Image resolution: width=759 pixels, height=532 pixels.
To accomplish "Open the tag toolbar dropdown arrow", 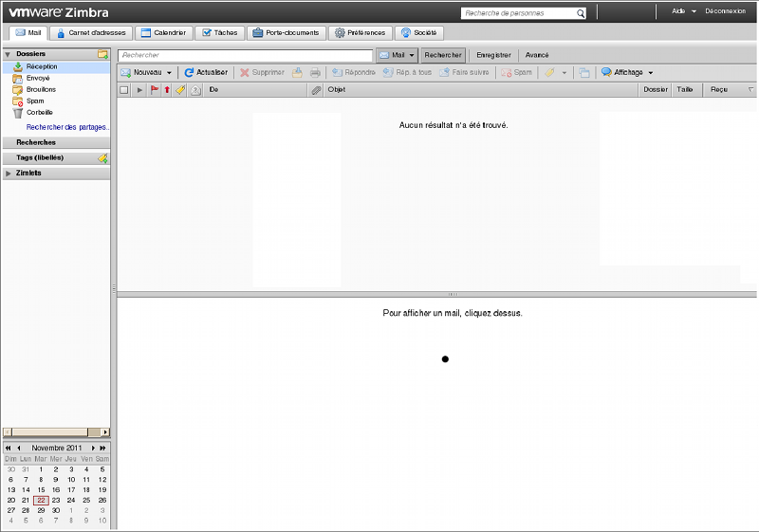I will [564, 73].
